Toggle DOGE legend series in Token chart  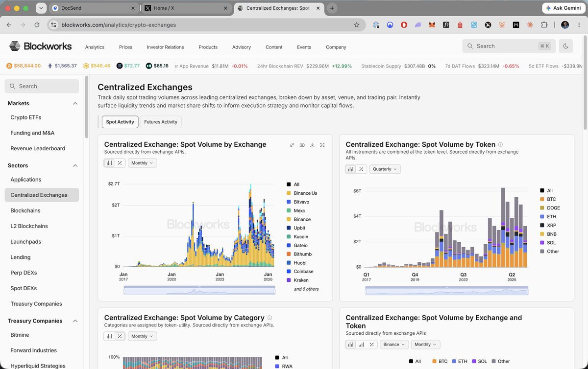pyautogui.click(x=550, y=208)
